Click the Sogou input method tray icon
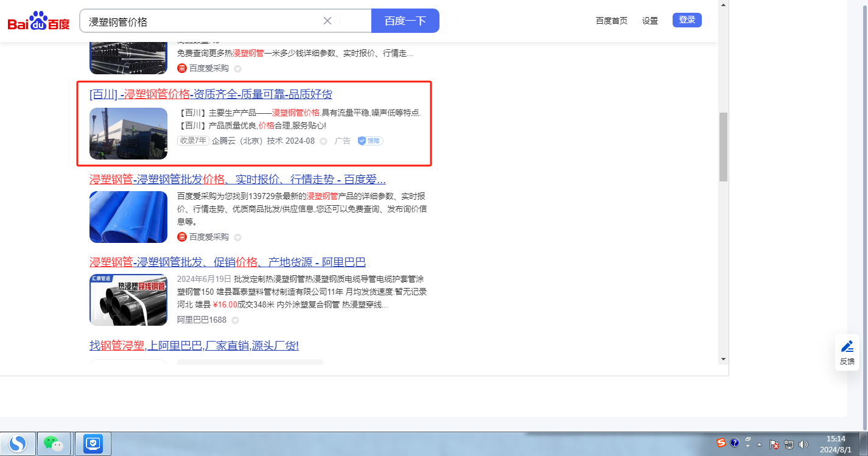The width and height of the screenshot is (868, 456). [721, 443]
